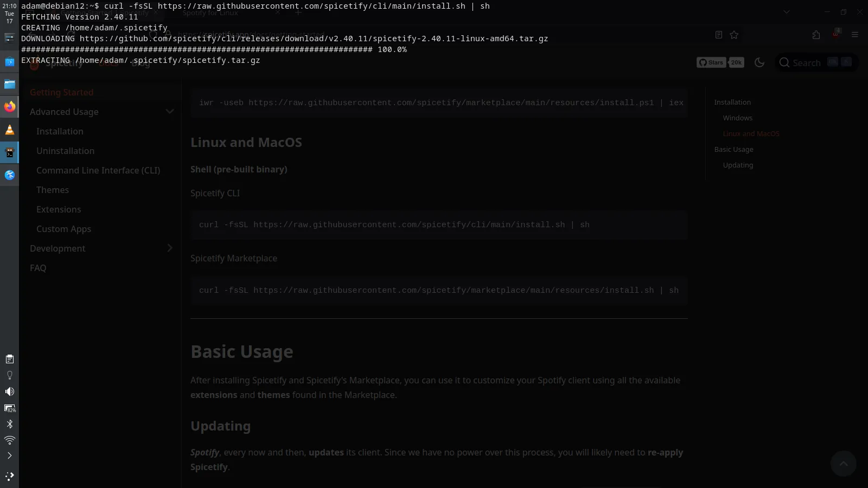Open FAQ page in the sidebar
This screenshot has width=868, height=488.
(x=38, y=268)
